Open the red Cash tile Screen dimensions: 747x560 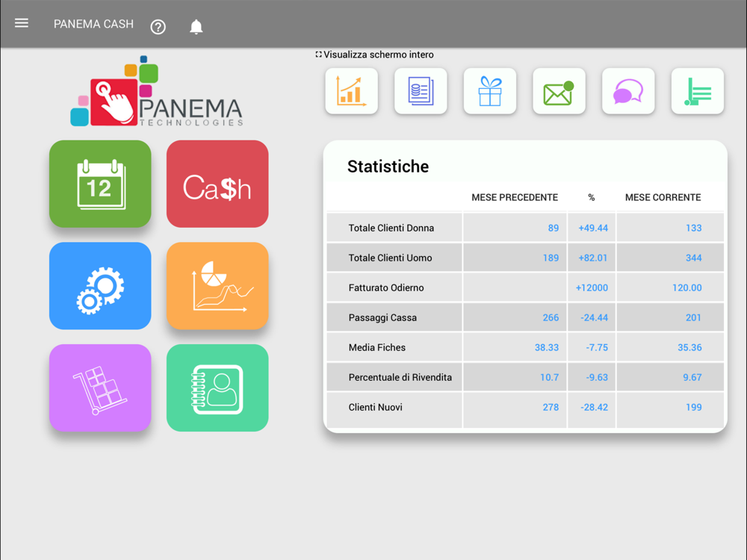tap(217, 184)
